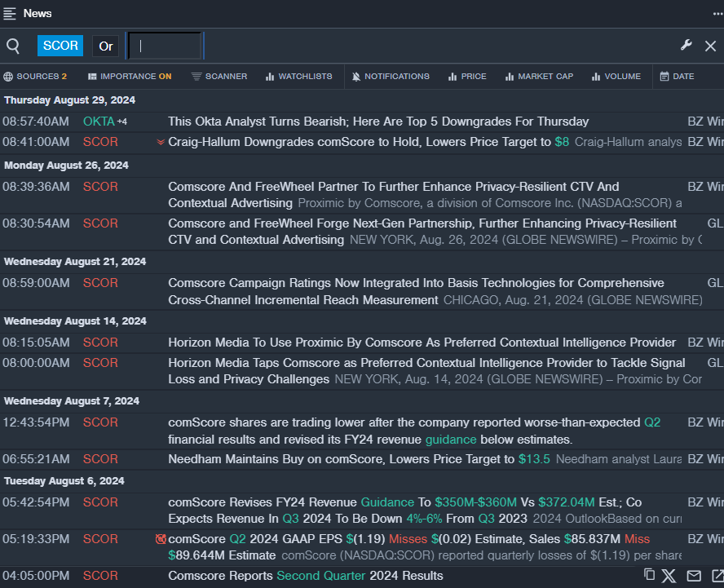Open the three-dot panel options menu
Viewport: 724px width, 588px height.
[717, 13]
